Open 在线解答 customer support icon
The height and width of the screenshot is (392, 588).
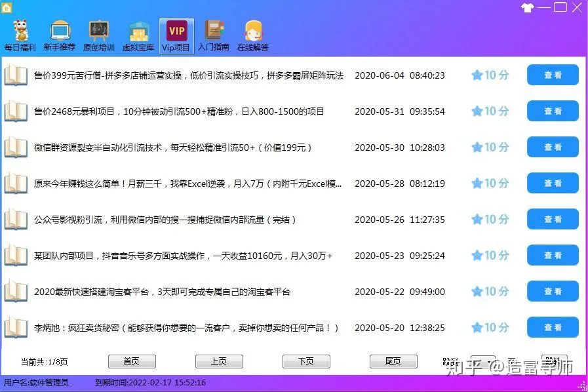253,31
